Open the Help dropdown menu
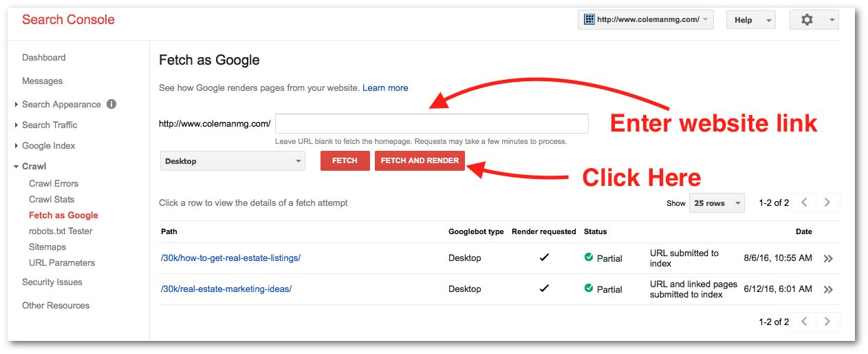The height and width of the screenshot is (354, 868). (x=751, y=20)
